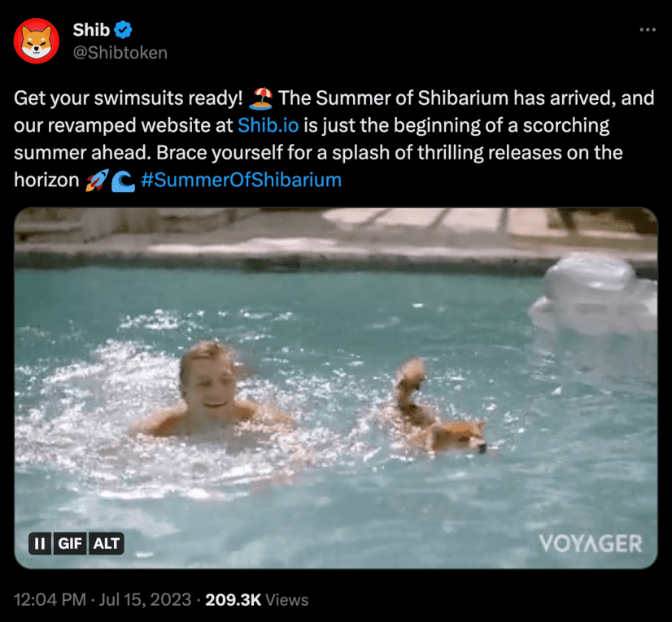Open the three-dot more options menu

(x=647, y=29)
